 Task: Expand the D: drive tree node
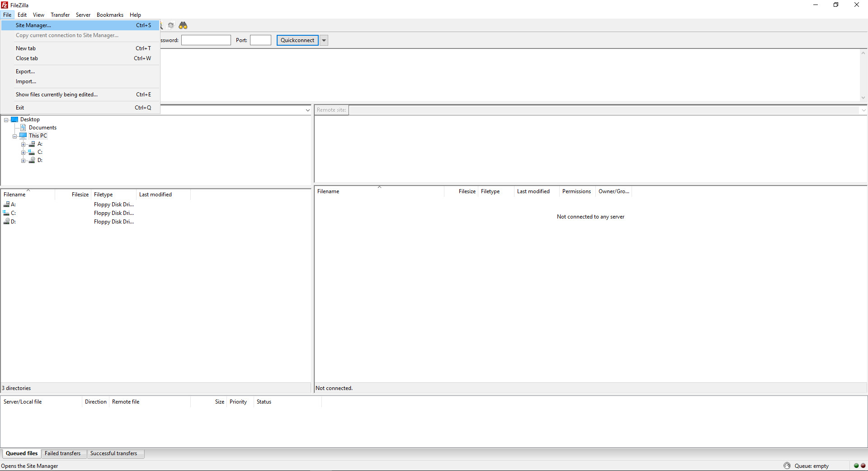pos(24,161)
